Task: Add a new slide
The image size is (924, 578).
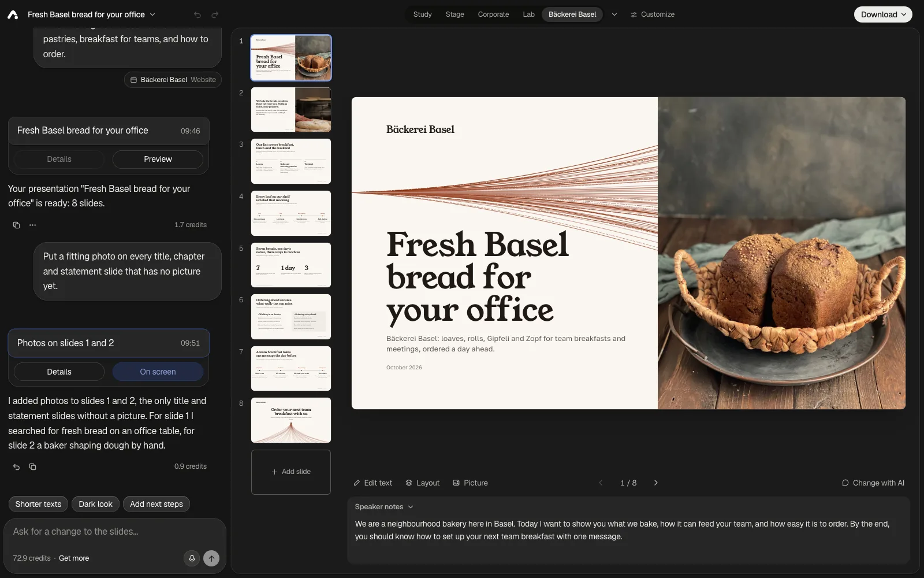Action: (x=291, y=472)
